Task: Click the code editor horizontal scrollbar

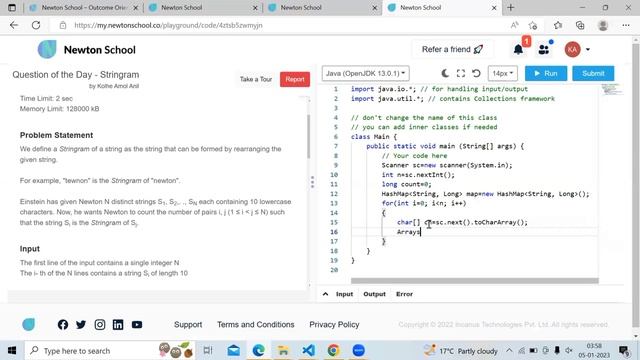Action: coord(475,280)
